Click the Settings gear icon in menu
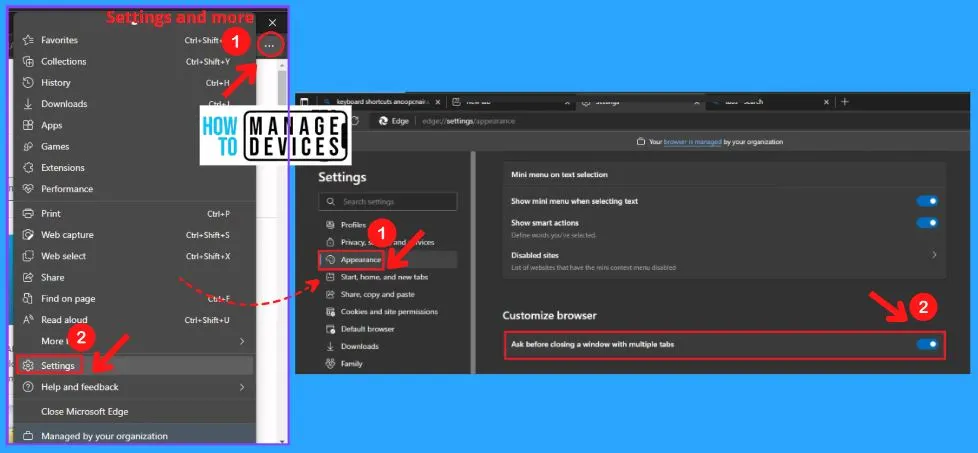This screenshot has height=453, width=978. click(x=27, y=366)
